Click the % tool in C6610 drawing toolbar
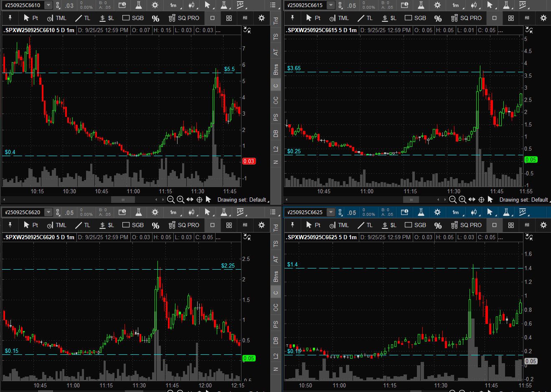This screenshot has width=551, height=392. coord(155,18)
